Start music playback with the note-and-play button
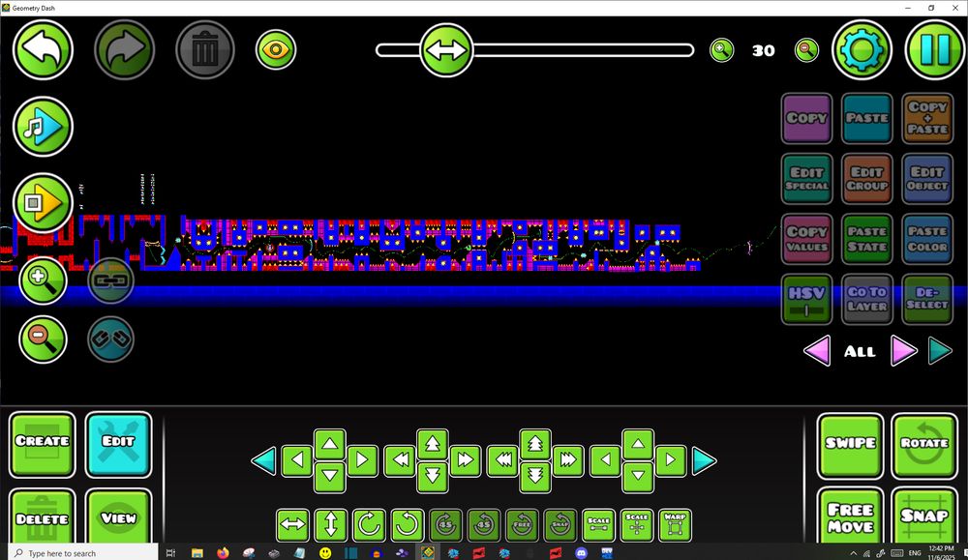This screenshot has width=968, height=560. pos(43,127)
